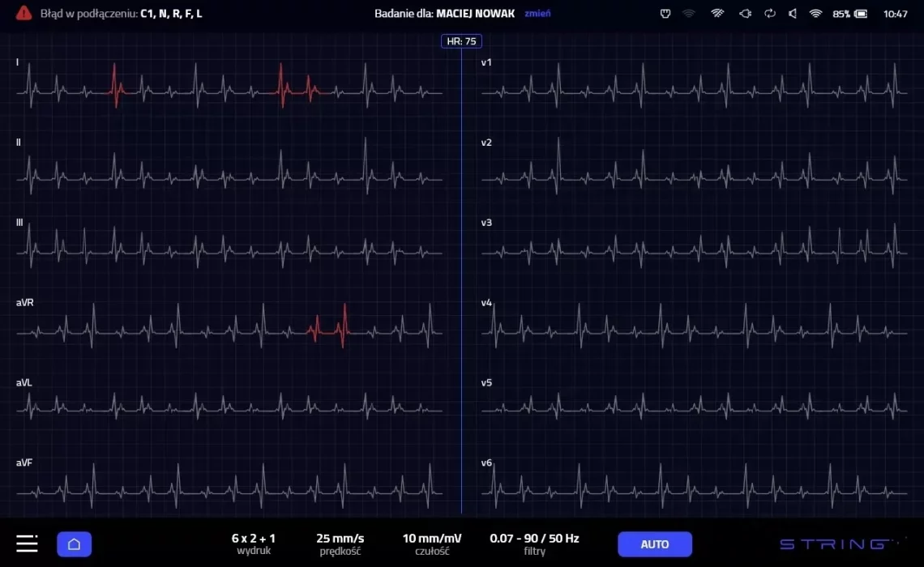Screen dimensions: 924x567
Task: Open the hamburger menu
Action: click(x=27, y=544)
